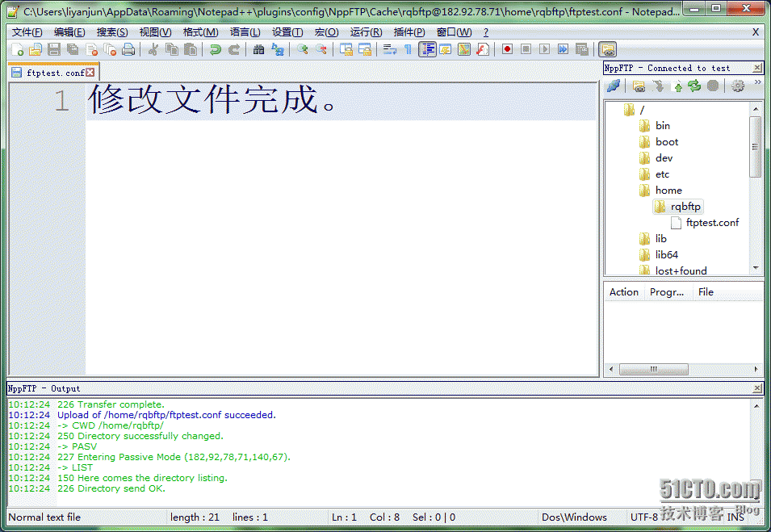Image resolution: width=771 pixels, height=532 pixels.
Task: Open the 视图(V) menu
Action: 155,32
